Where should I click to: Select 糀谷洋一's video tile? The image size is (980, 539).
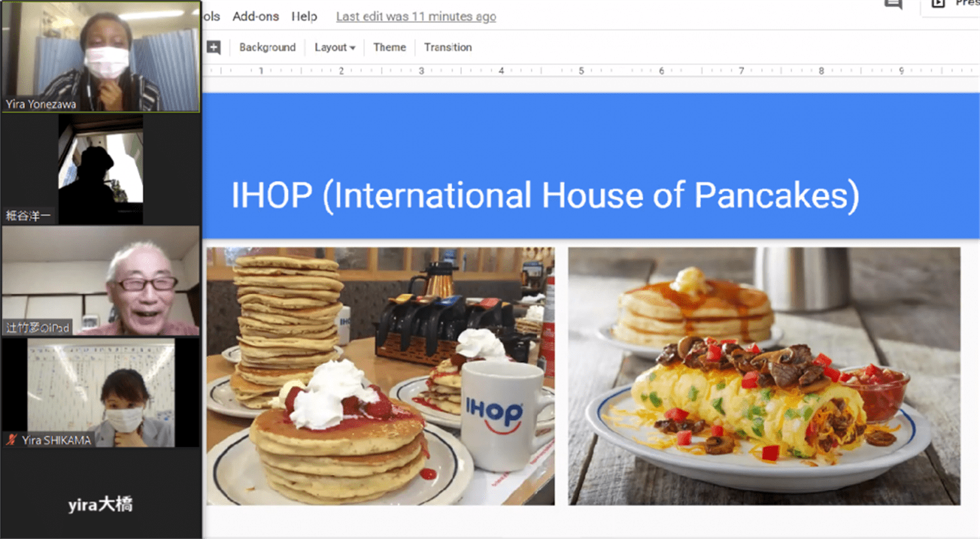click(x=101, y=169)
